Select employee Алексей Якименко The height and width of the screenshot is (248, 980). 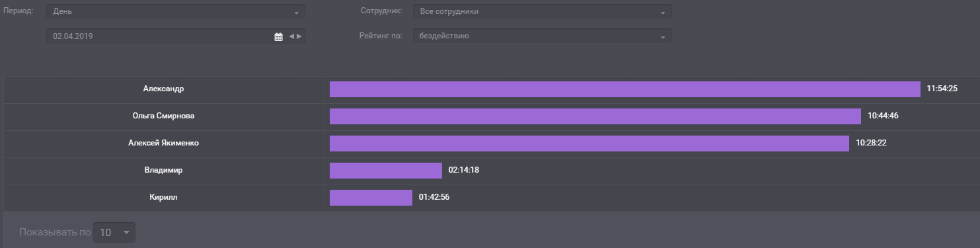pos(163,143)
